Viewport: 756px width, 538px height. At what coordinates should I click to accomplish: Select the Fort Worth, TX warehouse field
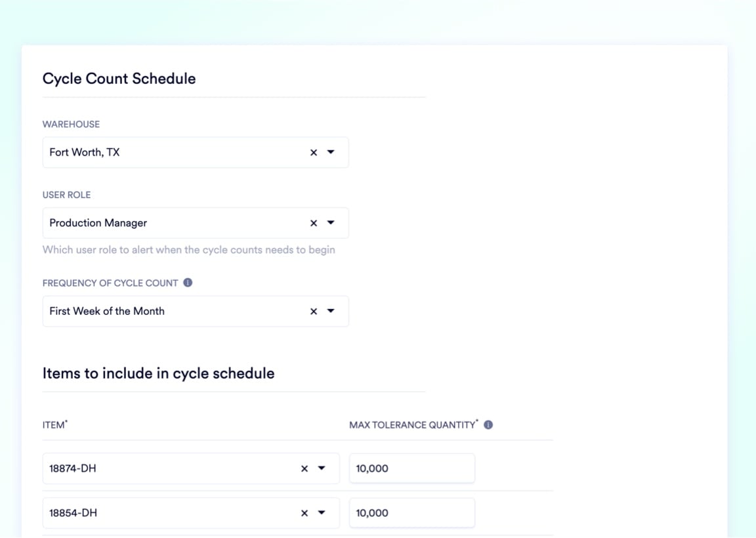pos(196,152)
